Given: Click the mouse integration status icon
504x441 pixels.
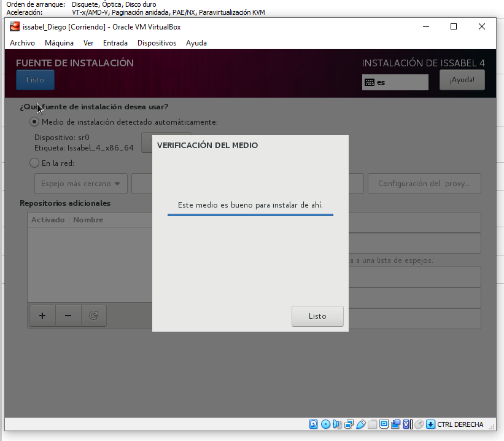Looking at the screenshot, I should click(419, 424).
